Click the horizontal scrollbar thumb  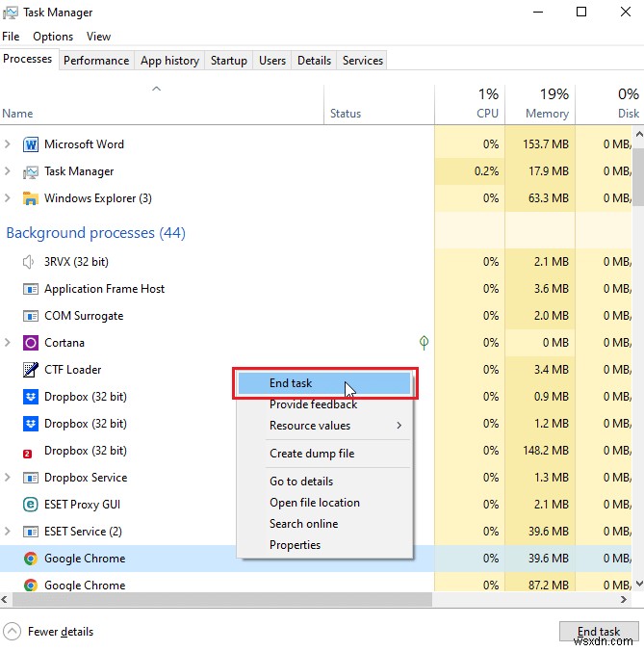pyautogui.click(x=222, y=599)
